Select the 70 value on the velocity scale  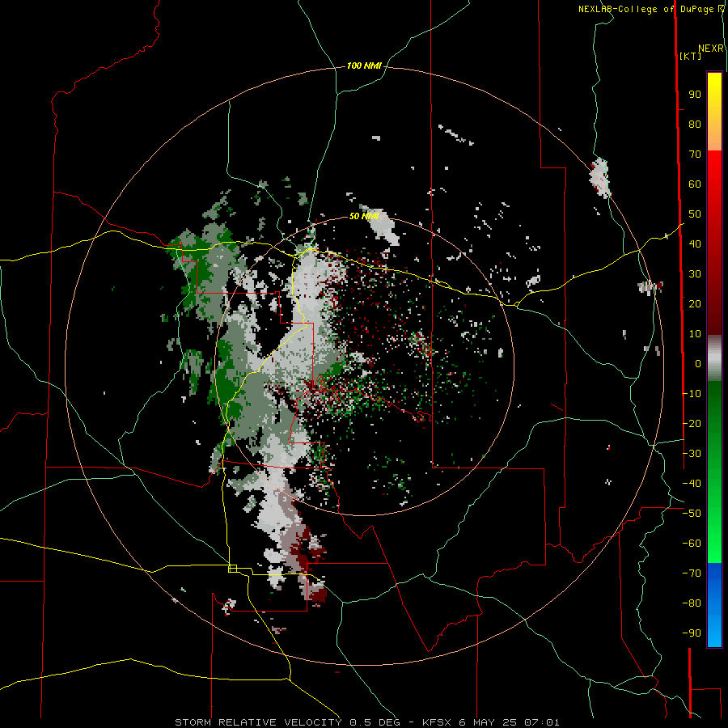(695, 154)
